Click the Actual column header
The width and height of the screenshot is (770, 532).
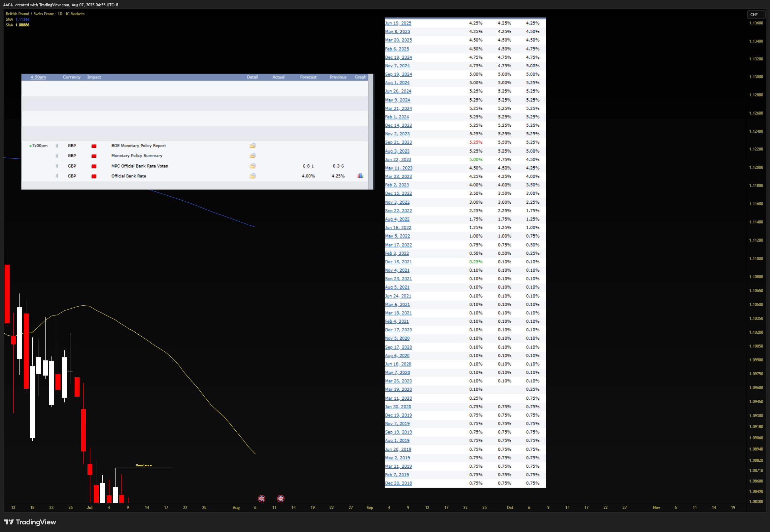tap(278, 77)
